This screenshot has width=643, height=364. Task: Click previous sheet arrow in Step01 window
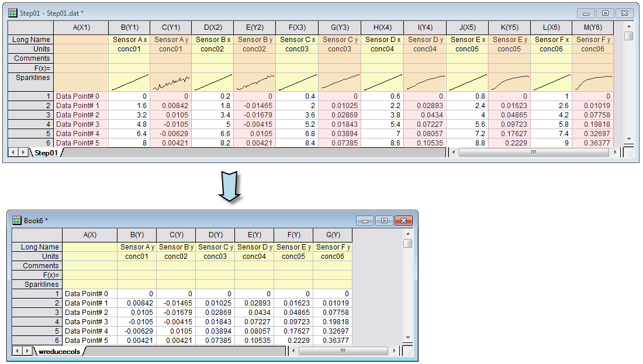point(13,152)
